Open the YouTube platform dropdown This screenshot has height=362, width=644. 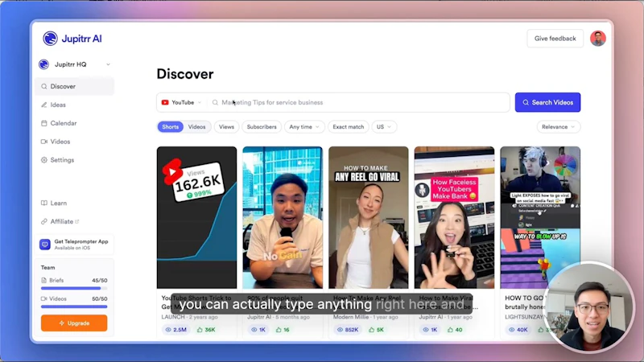(181, 103)
